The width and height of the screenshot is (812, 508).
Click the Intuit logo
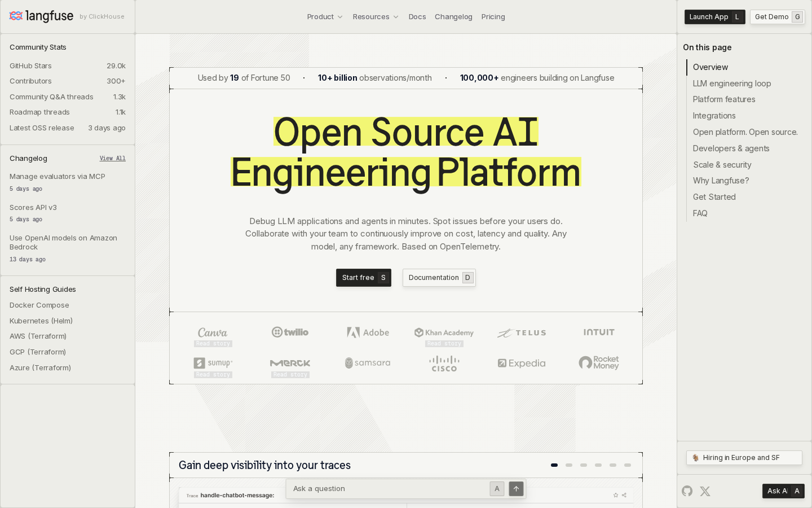point(599,332)
